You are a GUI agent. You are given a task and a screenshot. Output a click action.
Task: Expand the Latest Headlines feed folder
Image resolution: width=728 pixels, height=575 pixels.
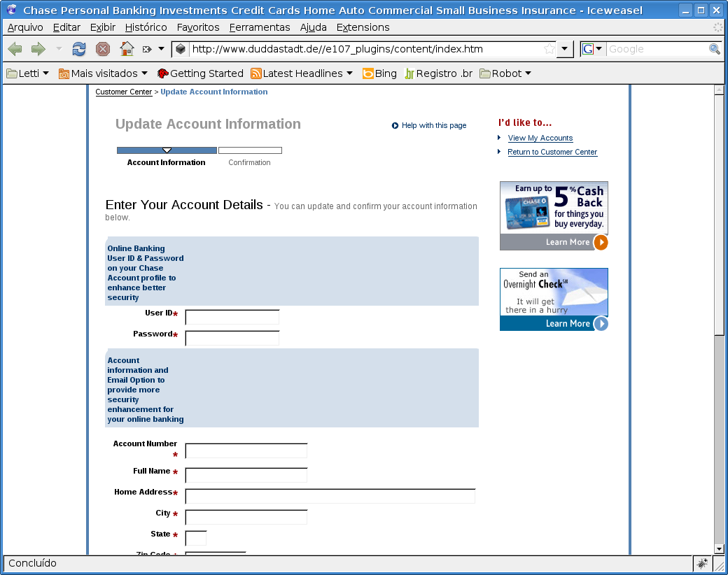[x=302, y=73]
